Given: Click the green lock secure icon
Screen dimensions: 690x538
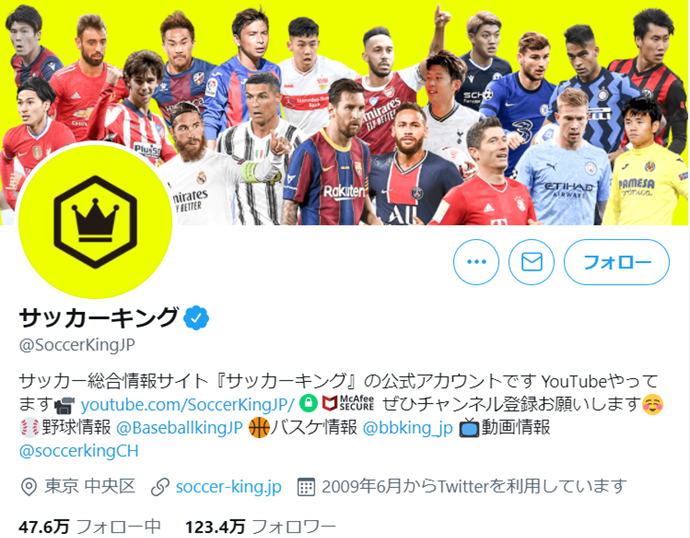Looking at the screenshot, I should tap(309, 403).
